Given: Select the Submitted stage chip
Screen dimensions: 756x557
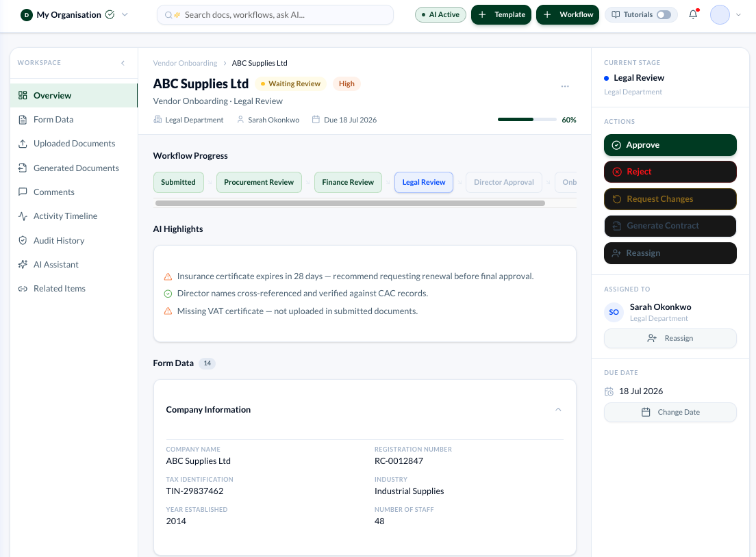Looking at the screenshot, I should pos(179,182).
